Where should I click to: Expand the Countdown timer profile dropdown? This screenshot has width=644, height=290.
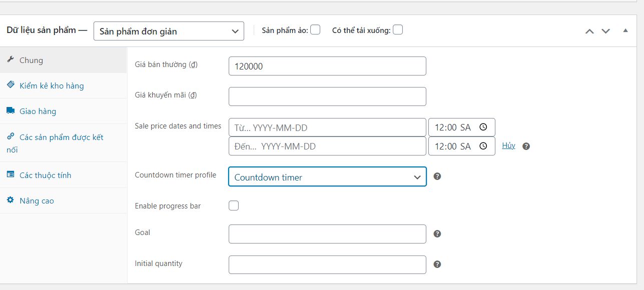pyautogui.click(x=327, y=177)
